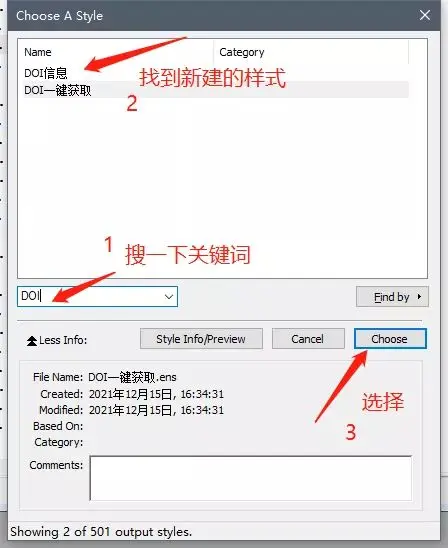Image resolution: width=448 pixels, height=548 pixels.
Task: Click the status text showing 501 output styles
Action: point(101,532)
